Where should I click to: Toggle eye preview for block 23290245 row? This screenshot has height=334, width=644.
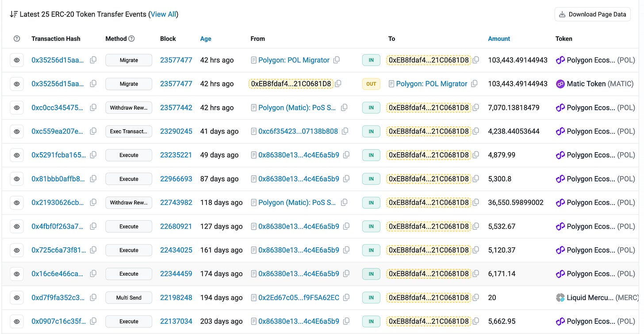[17, 131]
